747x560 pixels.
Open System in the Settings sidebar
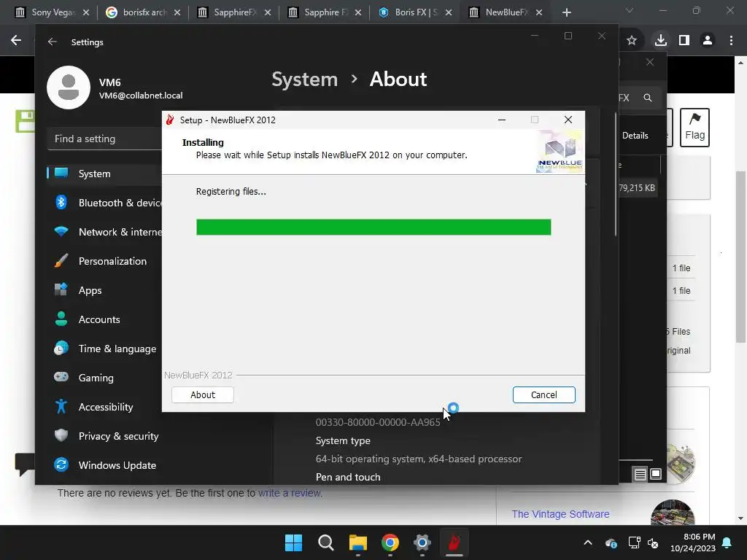point(105,174)
